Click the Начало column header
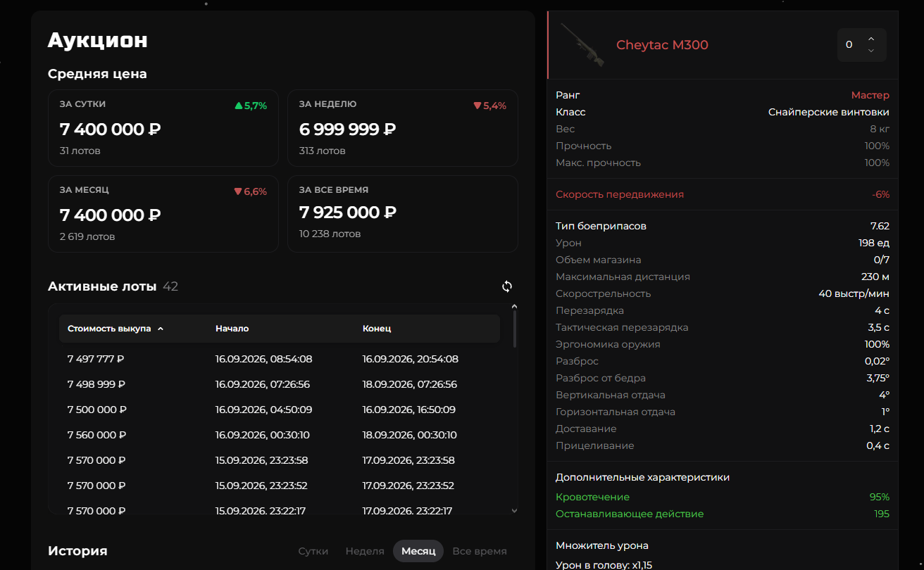 click(232, 329)
